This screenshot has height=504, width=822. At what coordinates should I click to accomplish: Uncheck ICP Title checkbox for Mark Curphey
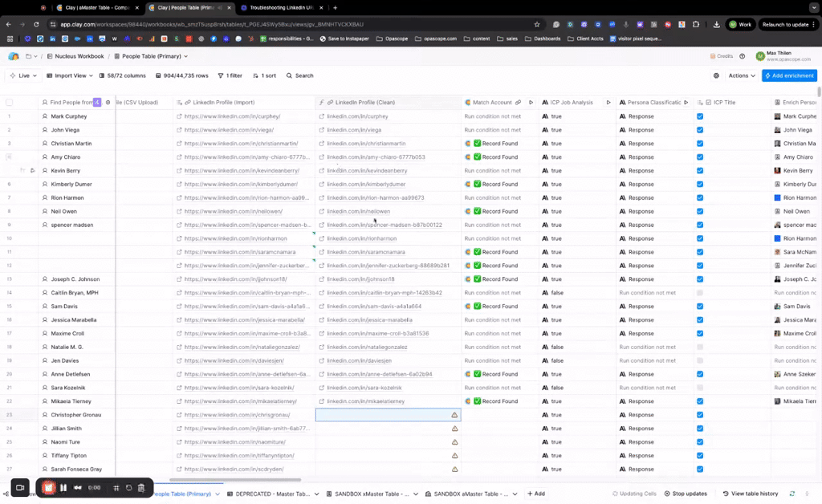pos(700,116)
